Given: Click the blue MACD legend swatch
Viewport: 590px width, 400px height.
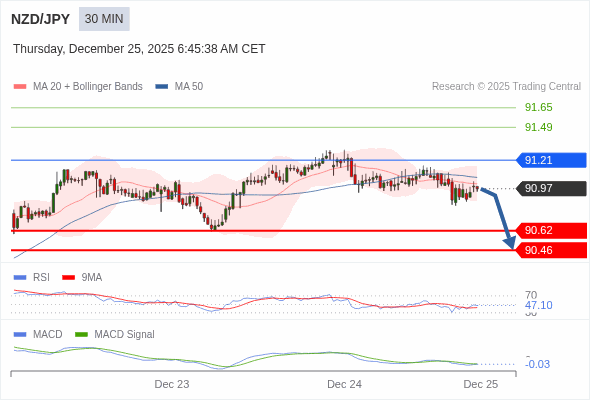Looking at the screenshot, I should (20, 335).
